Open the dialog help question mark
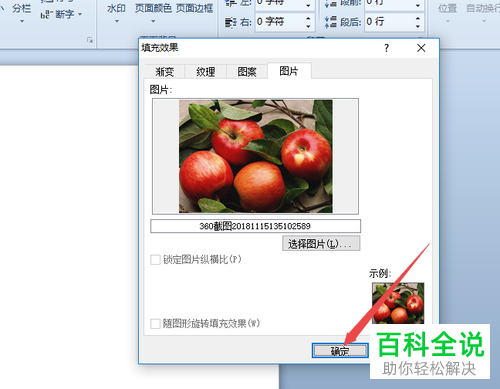500x389 pixels. pyautogui.click(x=386, y=48)
